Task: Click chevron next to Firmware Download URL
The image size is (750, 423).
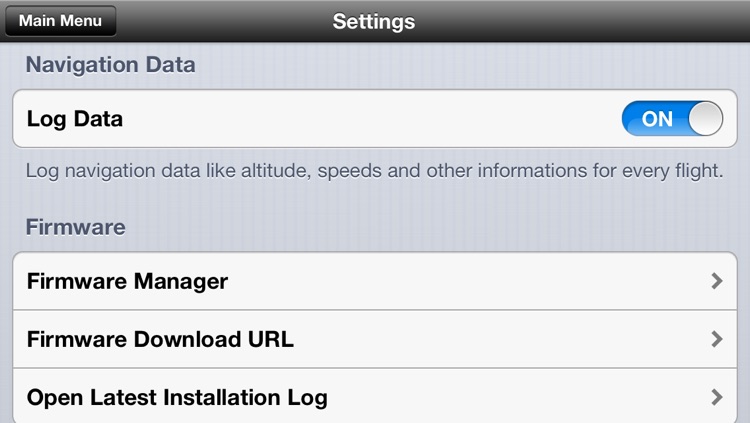Action: (x=716, y=339)
